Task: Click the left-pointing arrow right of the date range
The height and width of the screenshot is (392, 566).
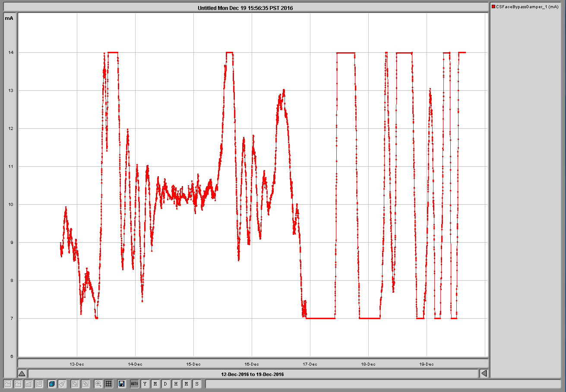Action: click(484, 374)
